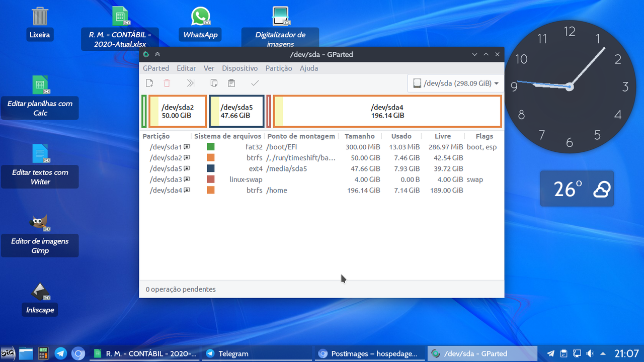644x362 pixels.
Task: Expand hidden tray icons arrow
Action: coord(603,353)
